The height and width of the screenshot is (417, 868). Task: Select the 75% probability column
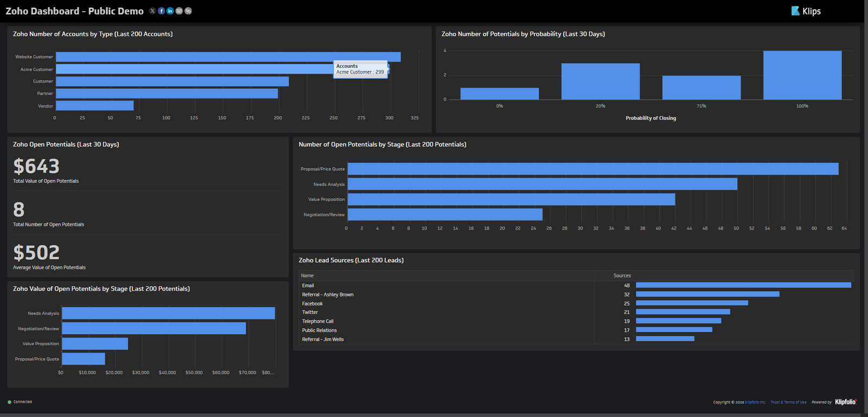coord(701,87)
